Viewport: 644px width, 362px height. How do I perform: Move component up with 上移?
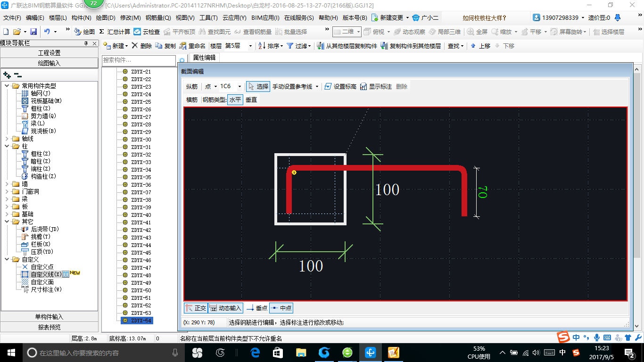480,46
